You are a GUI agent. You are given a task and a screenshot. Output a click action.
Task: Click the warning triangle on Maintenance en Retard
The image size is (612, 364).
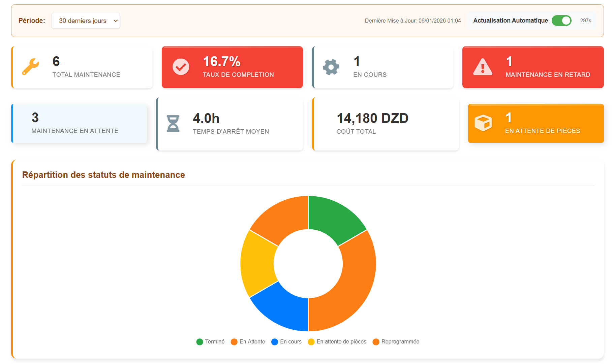[x=483, y=67]
